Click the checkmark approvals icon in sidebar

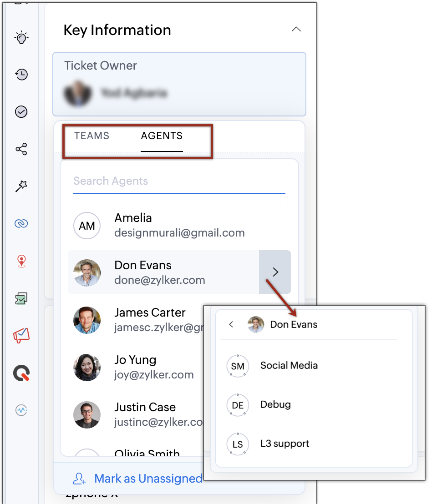[21, 112]
